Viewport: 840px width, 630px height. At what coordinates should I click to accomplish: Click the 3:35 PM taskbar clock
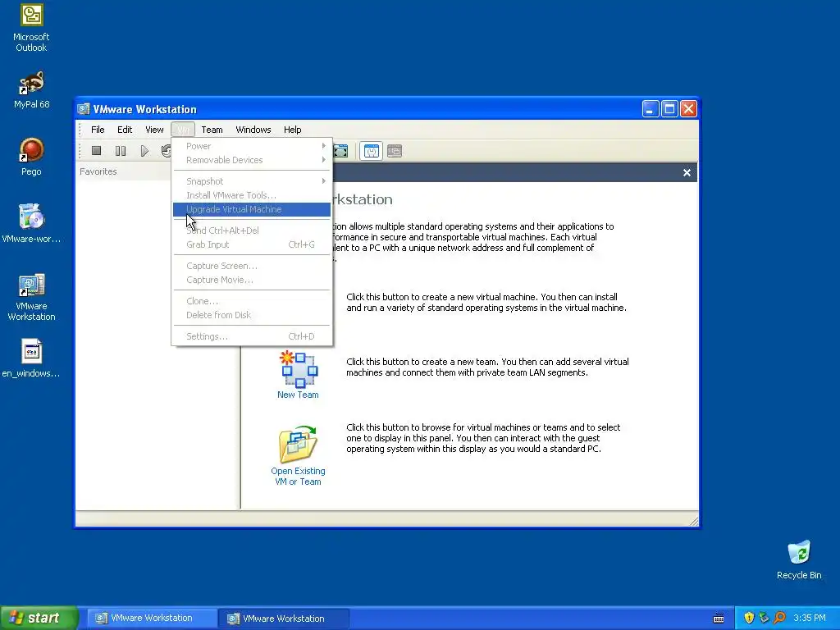[810, 619]
